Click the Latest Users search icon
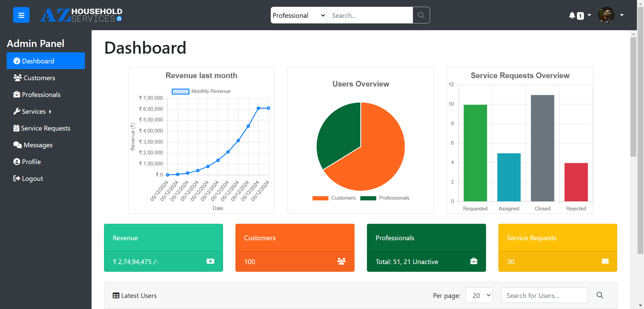This screenshot has width=644, height=309. point(600,295)
